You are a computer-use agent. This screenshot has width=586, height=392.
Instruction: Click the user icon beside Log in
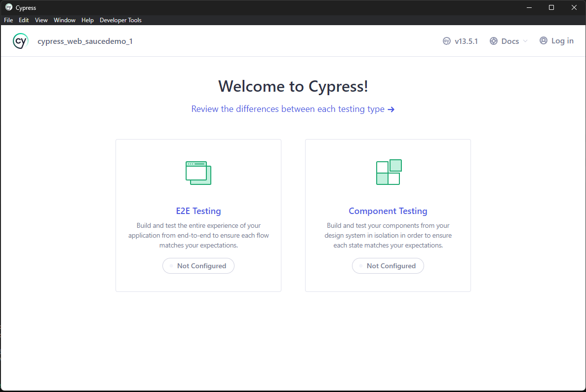point(544,40)
